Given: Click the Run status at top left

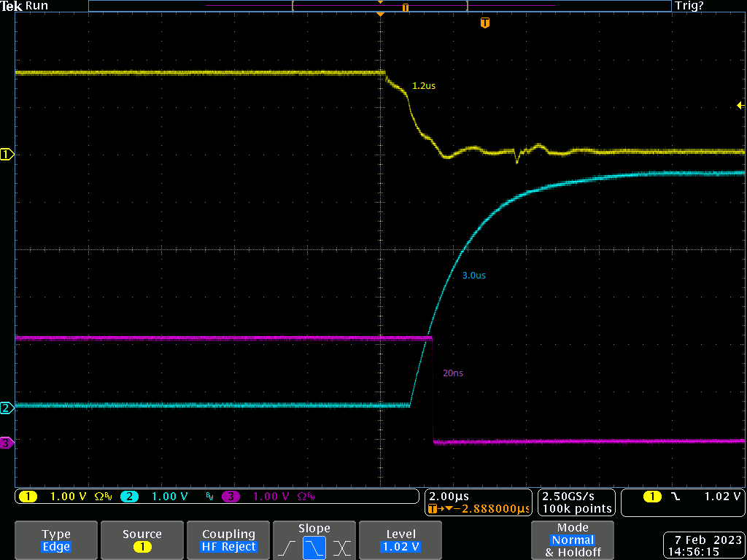Looking at the screenshot, I should (36, 6).
